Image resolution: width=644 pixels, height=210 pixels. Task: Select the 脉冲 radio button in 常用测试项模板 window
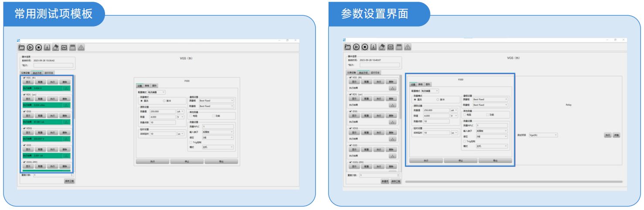click(164, 101)
